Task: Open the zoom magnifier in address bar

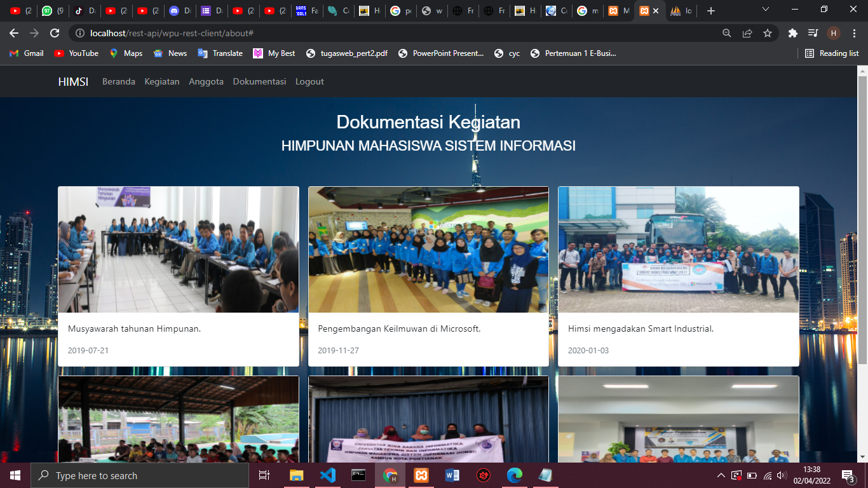Action: tap(727, 33)
